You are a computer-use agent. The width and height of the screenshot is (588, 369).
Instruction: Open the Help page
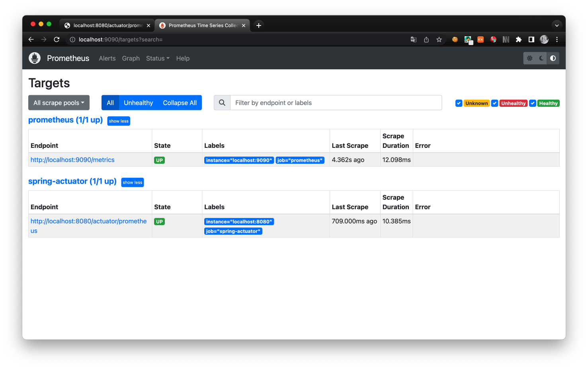click(x=183, y=58)
